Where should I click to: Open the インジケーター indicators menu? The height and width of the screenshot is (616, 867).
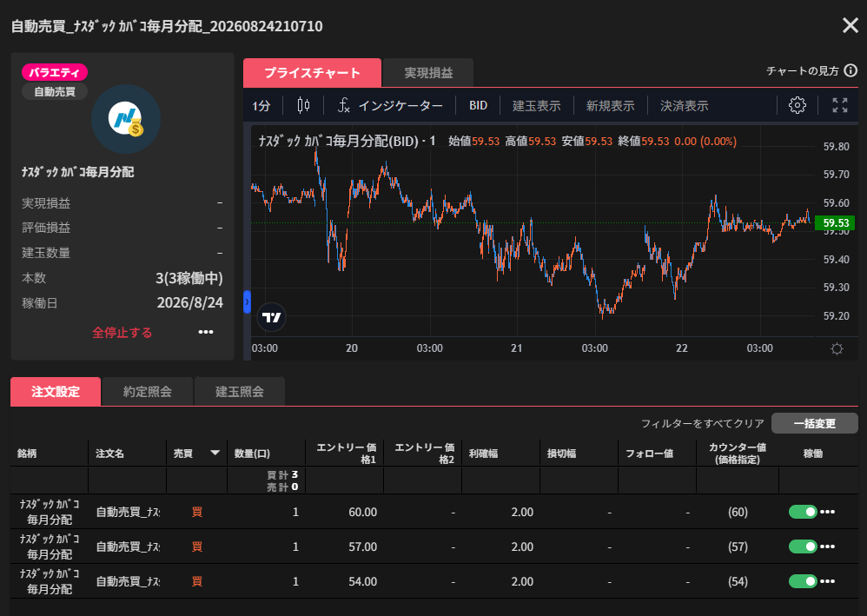(390, 105)
